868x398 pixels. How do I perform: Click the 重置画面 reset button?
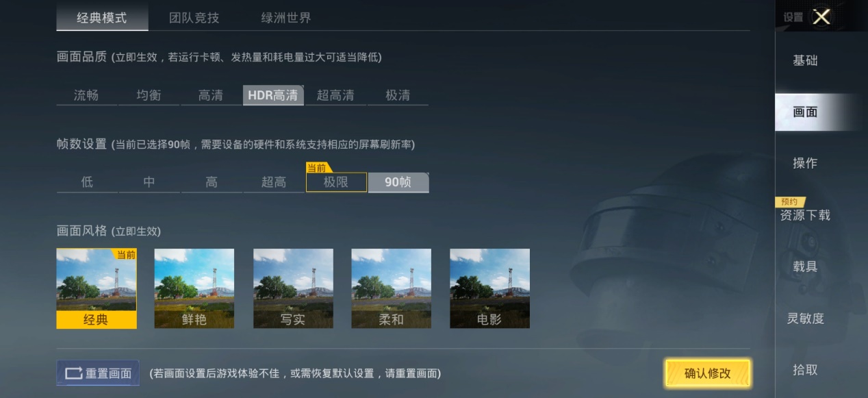(x=98, y=373)
